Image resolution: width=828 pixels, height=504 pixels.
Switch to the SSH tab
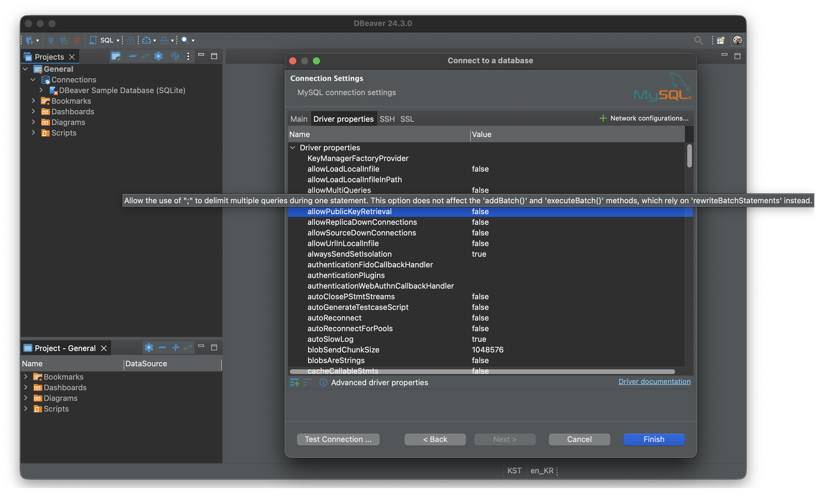point(387,119)
